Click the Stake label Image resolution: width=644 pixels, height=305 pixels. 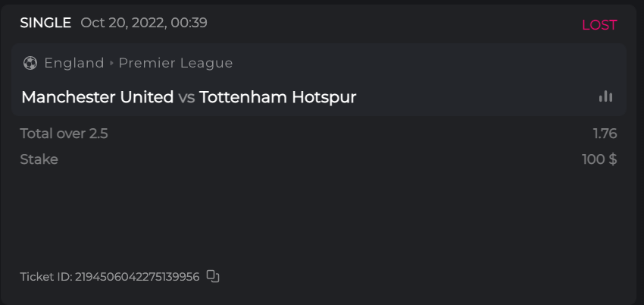click(x=39, y=159)
